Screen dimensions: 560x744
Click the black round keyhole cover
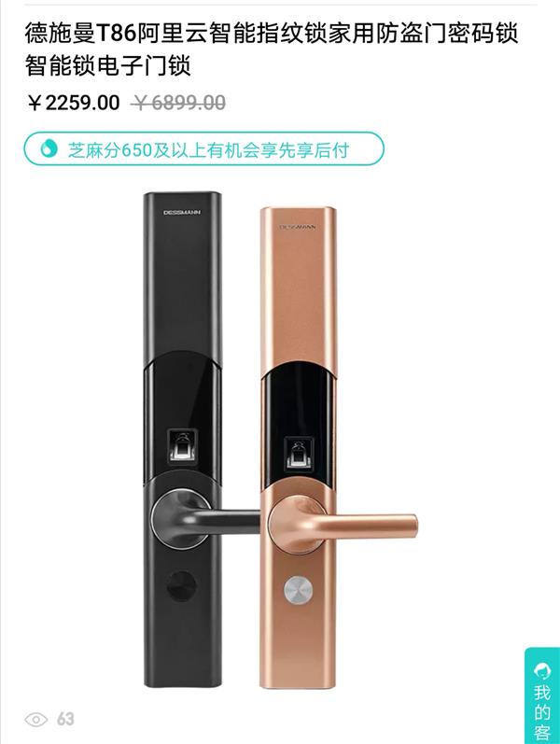coord(182,586)
